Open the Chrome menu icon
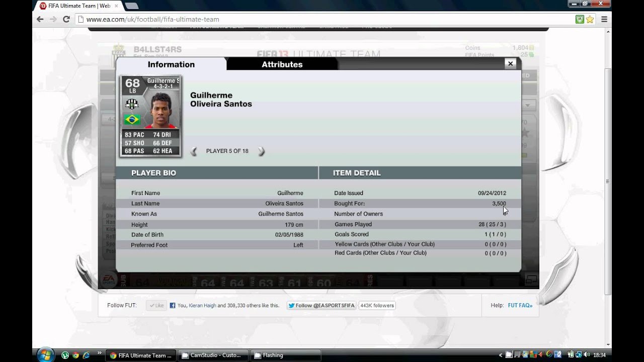Image resolution: width=644 pixels, height=362 pixels. 604,19
